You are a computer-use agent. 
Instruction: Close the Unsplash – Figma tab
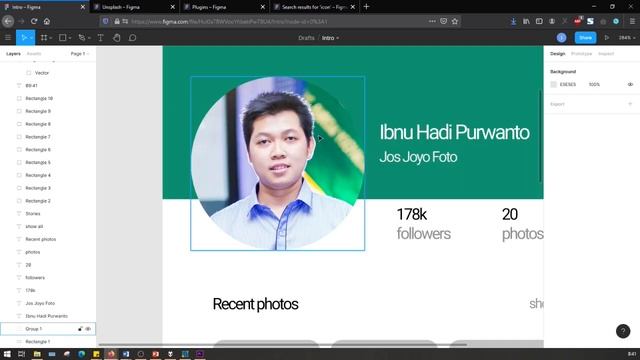point(173,7)
